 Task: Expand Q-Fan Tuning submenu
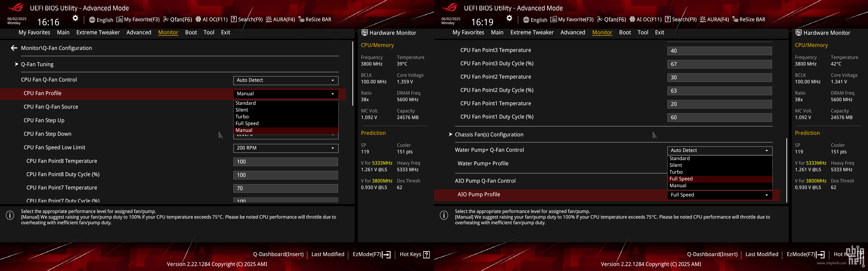[37, 64]
